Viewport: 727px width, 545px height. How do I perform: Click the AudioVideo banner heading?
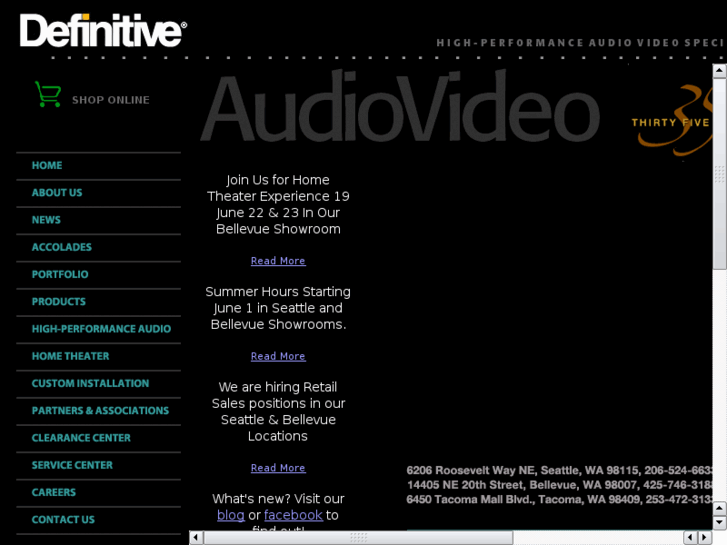point(401,106)
